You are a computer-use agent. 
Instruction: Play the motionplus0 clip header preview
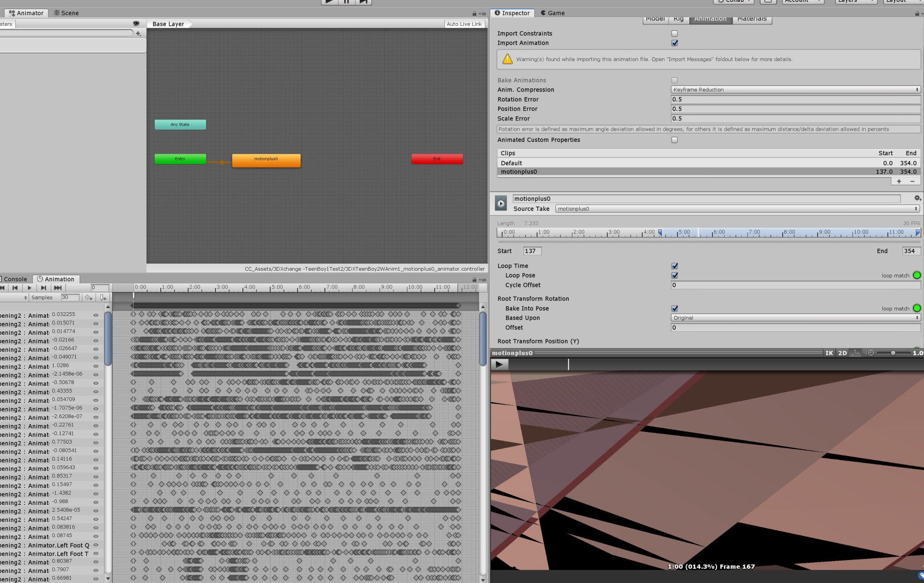click(501, 203)
